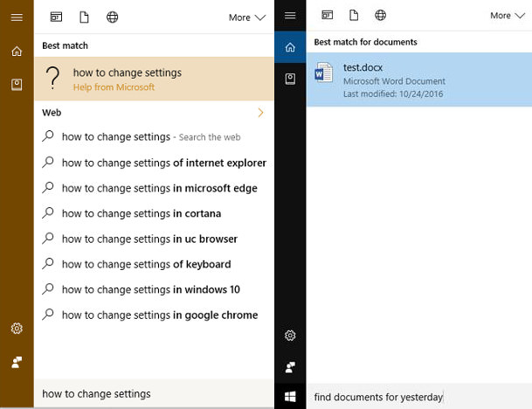The image size is (532, 409).
Task: Expand More dropdown in left panel
Action: click(x=247, y=17)
